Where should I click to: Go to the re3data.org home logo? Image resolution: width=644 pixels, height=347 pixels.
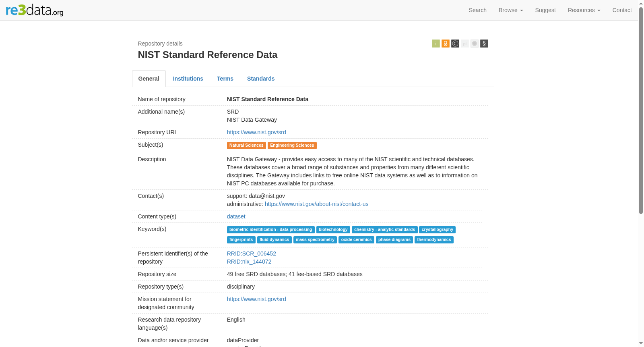click(35, 10)
